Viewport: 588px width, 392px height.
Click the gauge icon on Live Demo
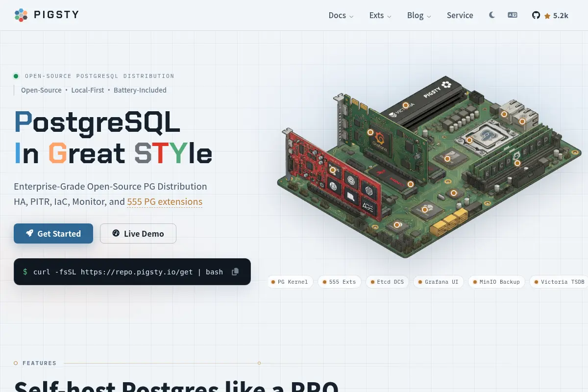click(x=116, y=233)
